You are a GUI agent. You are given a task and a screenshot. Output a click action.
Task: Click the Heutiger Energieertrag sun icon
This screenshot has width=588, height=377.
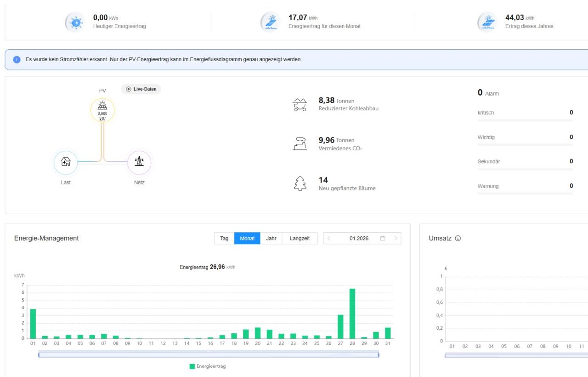(76, 22)
